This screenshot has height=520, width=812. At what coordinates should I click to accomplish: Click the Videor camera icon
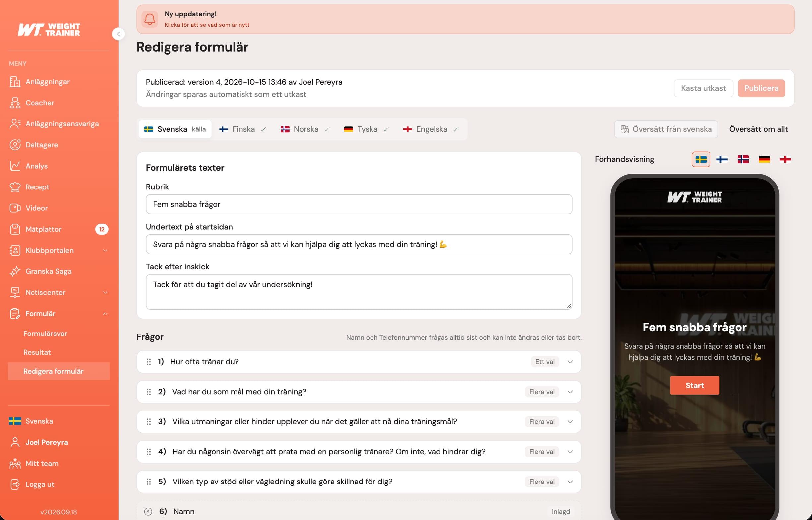click(x=15, y=208)
